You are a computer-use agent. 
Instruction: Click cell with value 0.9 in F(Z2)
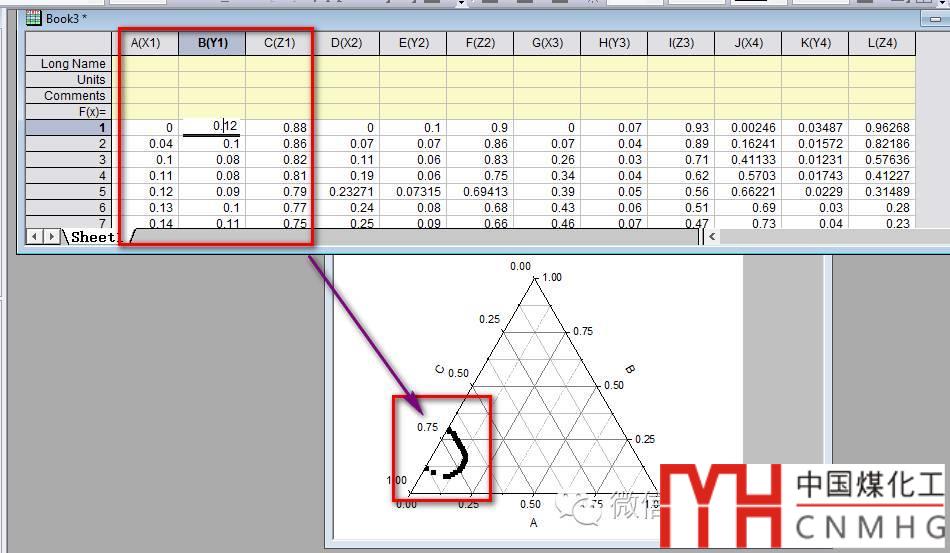pyautogui.click(x=480, y=128)
